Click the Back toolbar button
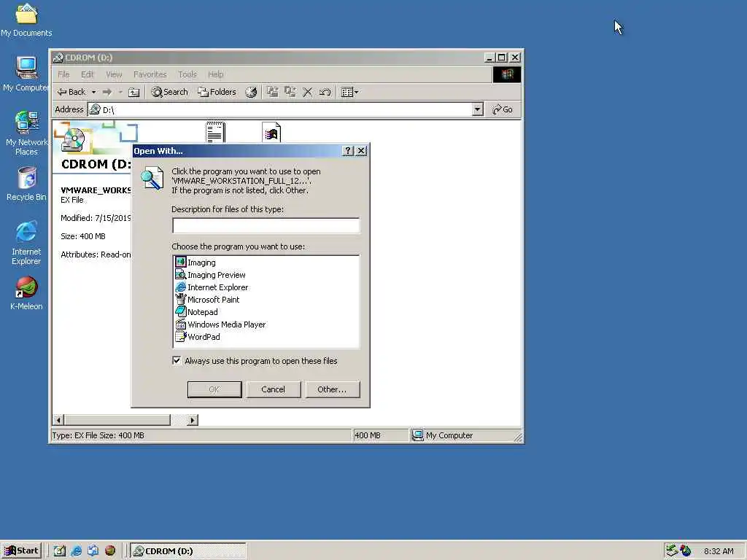Viewport: 747px width, 560px height. pyautogui.click(x=72, y=92)
